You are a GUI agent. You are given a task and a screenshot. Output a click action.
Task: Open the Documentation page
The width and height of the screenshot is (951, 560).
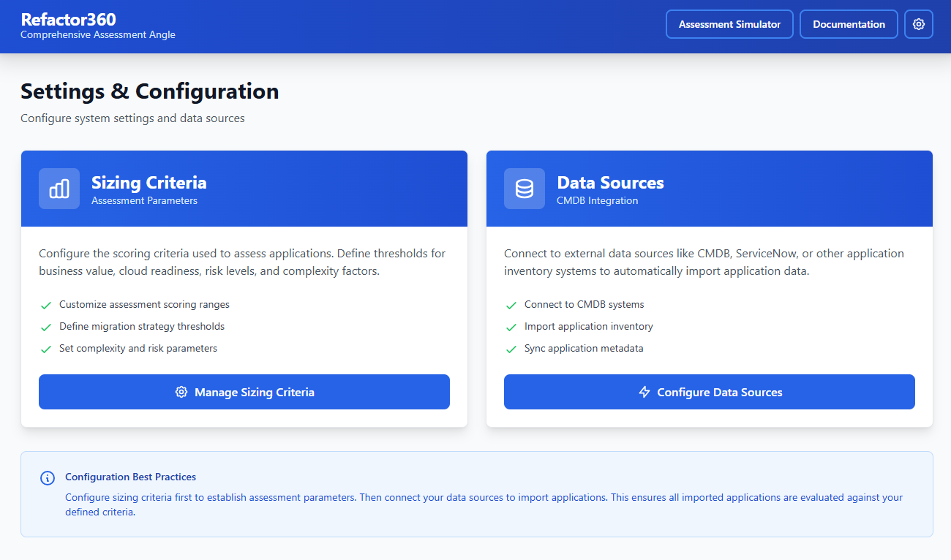(x=849, y=24)
